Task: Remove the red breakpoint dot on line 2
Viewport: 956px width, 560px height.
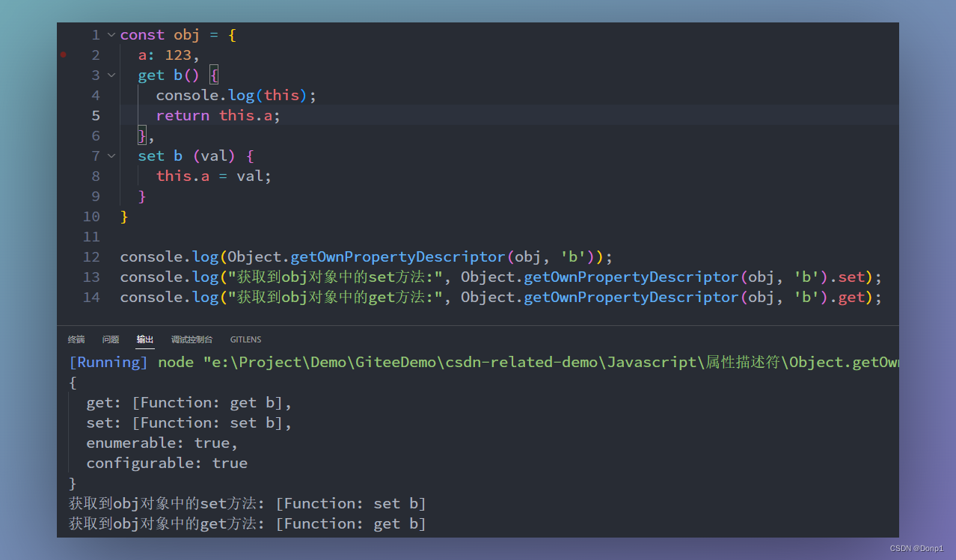Action: 64,55
